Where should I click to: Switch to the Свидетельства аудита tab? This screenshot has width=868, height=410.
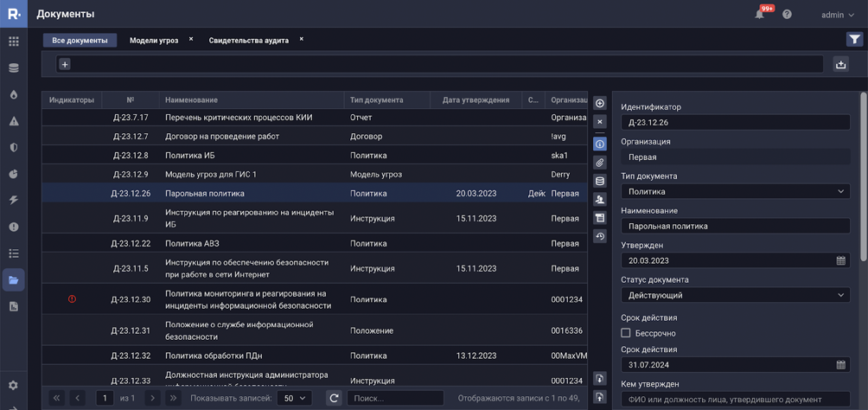coord(248,41)
